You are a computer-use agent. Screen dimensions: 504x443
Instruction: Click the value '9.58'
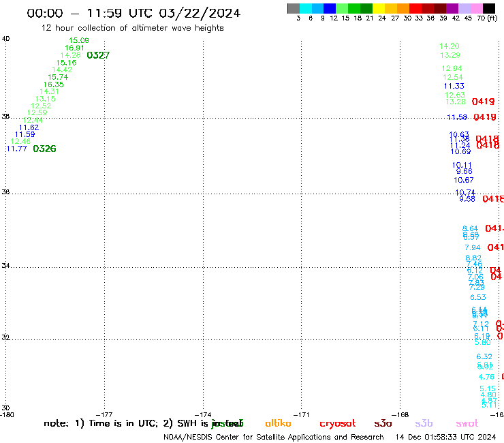[x=467, y=199]
